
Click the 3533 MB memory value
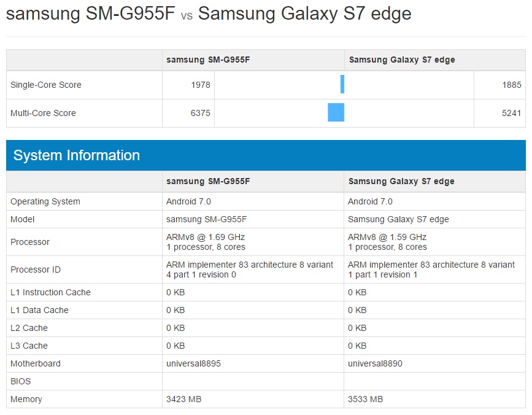tap(365, 399)
